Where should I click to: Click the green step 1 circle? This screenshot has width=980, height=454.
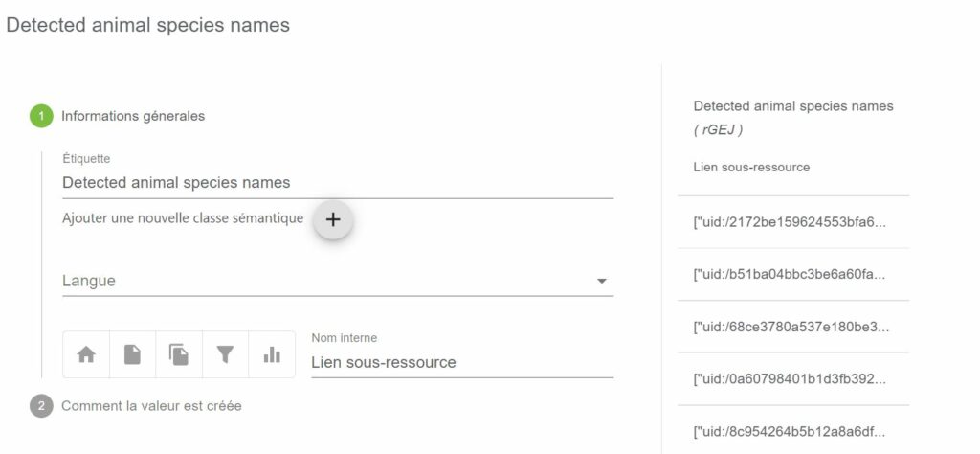(x=41, y=116)
